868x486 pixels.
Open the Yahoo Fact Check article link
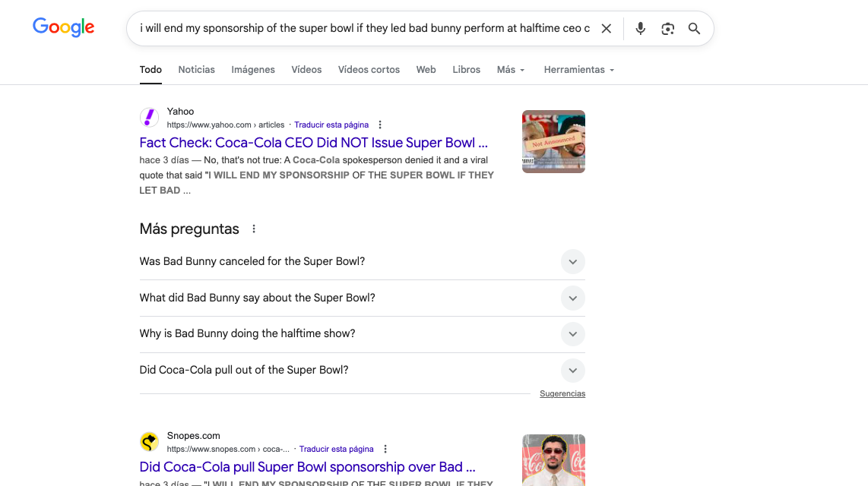point(313,143)
